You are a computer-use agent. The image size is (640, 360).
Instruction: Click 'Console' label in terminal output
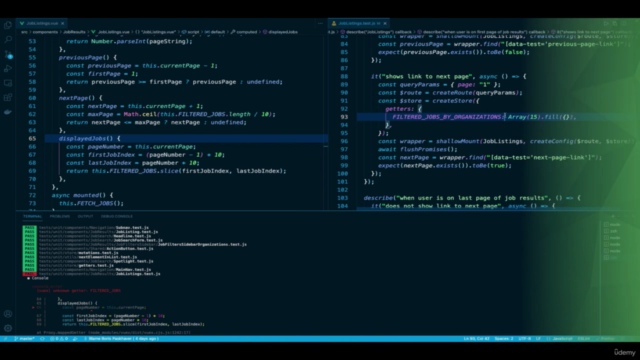(x=40, y=278)
